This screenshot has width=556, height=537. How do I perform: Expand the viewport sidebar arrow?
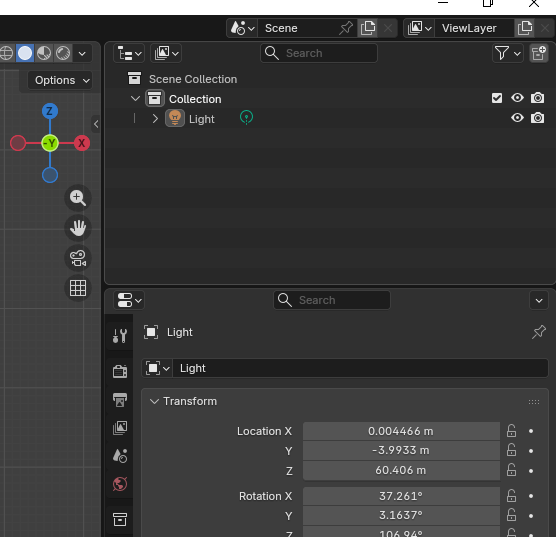pyautogui.click(x=96, y=124)
